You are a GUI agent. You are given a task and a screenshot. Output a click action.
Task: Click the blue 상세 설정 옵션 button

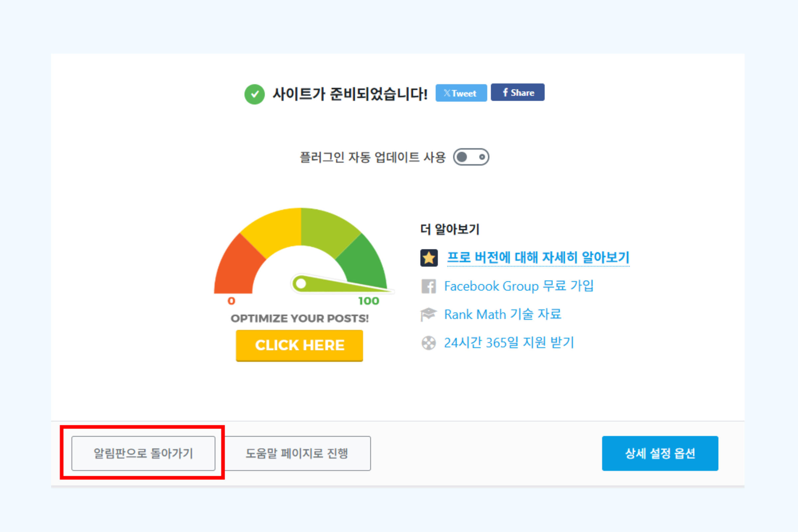click(660, 453)
